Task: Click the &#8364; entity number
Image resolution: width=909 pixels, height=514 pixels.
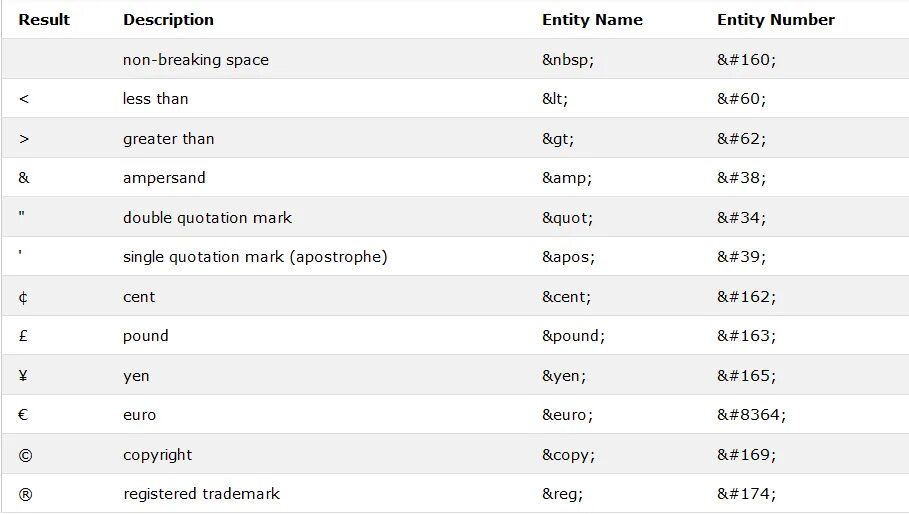Action: [751, 415]
